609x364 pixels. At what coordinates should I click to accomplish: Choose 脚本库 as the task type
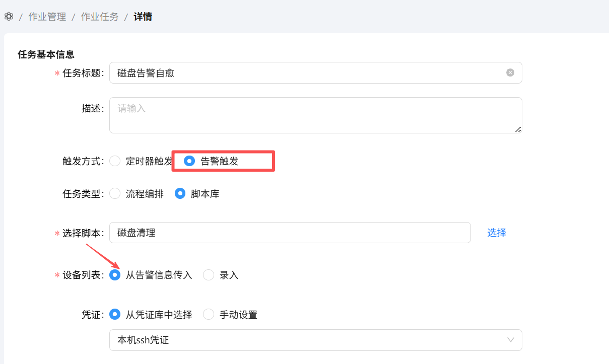click(x=180, y=193)
